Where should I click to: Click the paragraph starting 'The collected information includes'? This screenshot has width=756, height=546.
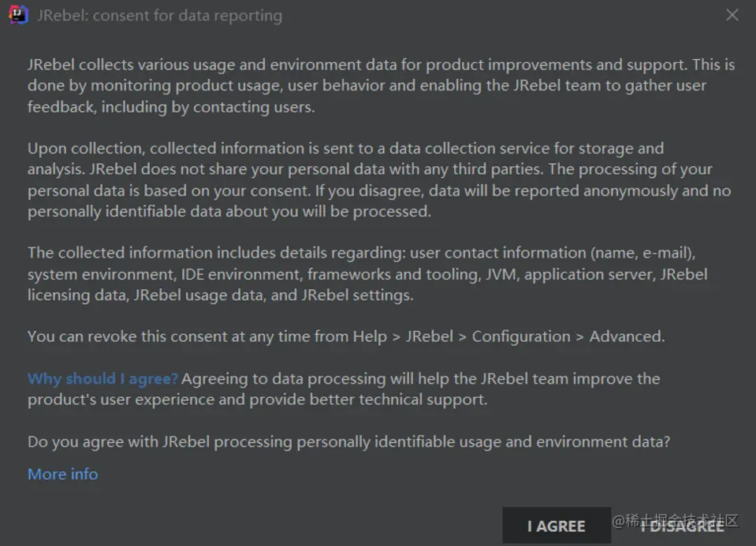click(x=367, y=273)
